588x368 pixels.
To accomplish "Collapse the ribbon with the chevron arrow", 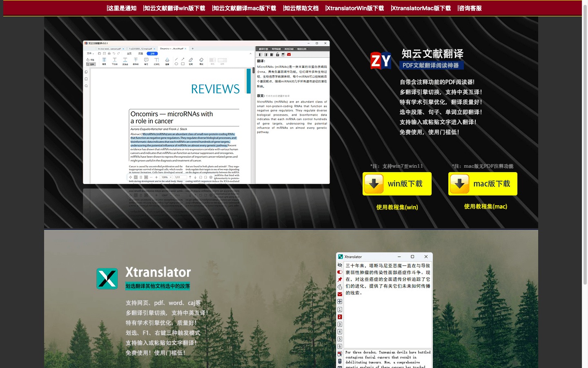I will point(251,54).
